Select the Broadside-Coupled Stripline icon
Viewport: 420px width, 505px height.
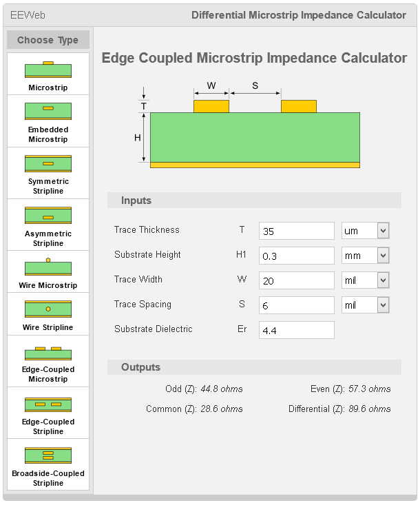48,455
